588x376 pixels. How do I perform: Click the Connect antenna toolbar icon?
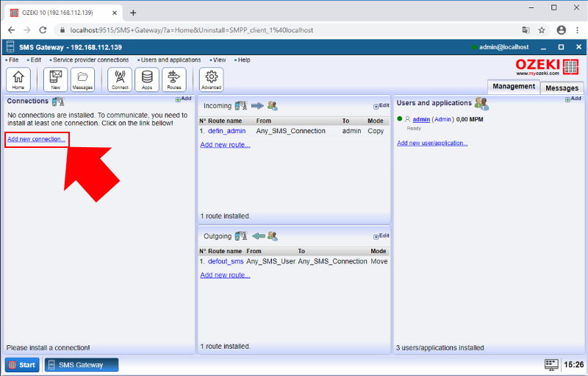coord(120,79)
